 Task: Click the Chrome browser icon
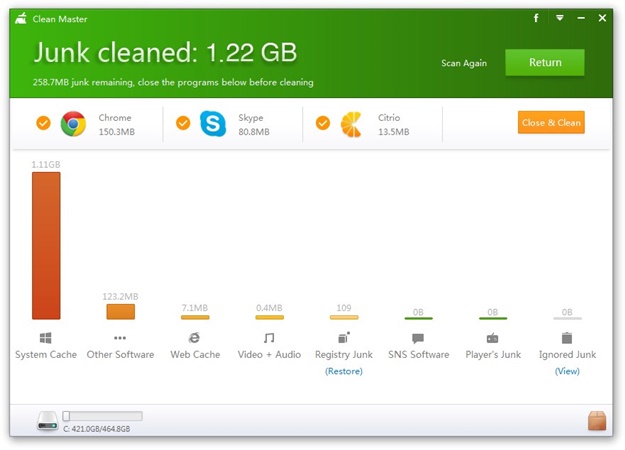73,124
